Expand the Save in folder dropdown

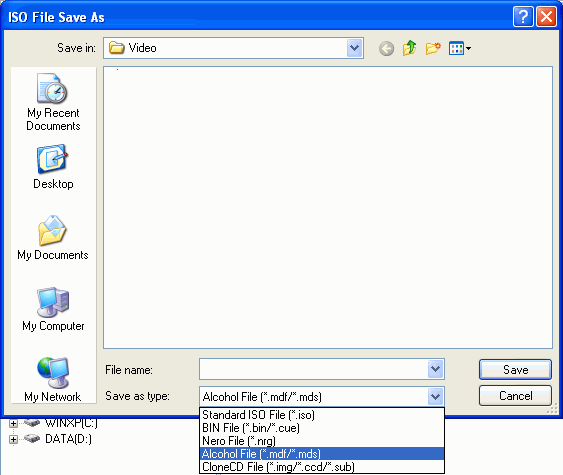tap(354, 48)
